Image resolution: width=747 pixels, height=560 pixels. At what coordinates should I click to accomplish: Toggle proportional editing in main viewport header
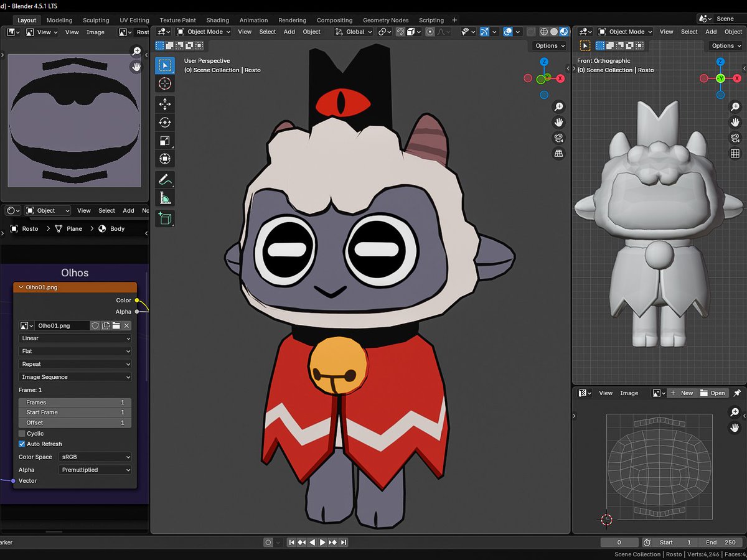pos(430,32)
